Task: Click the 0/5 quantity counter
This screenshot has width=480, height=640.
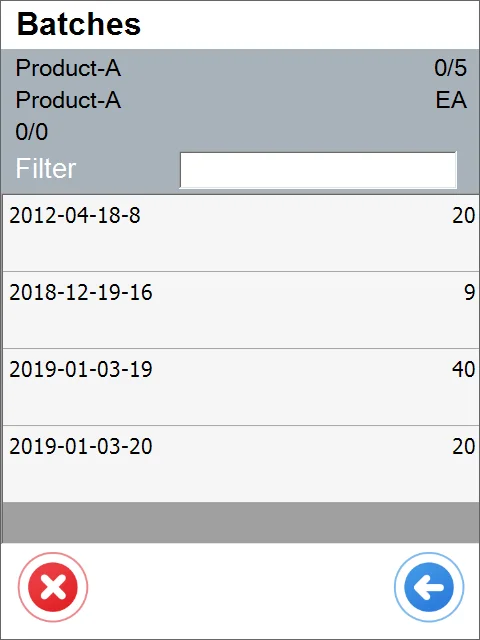Action: coord(450,68)
